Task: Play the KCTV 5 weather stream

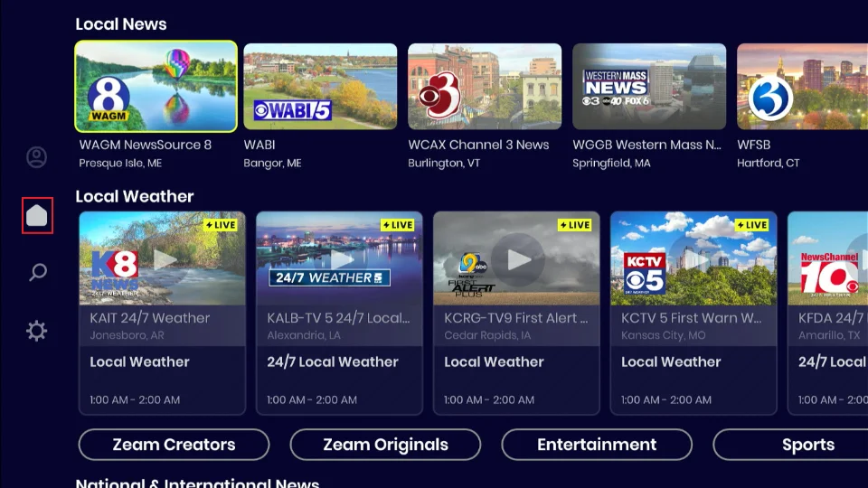Action: point(693,258)
